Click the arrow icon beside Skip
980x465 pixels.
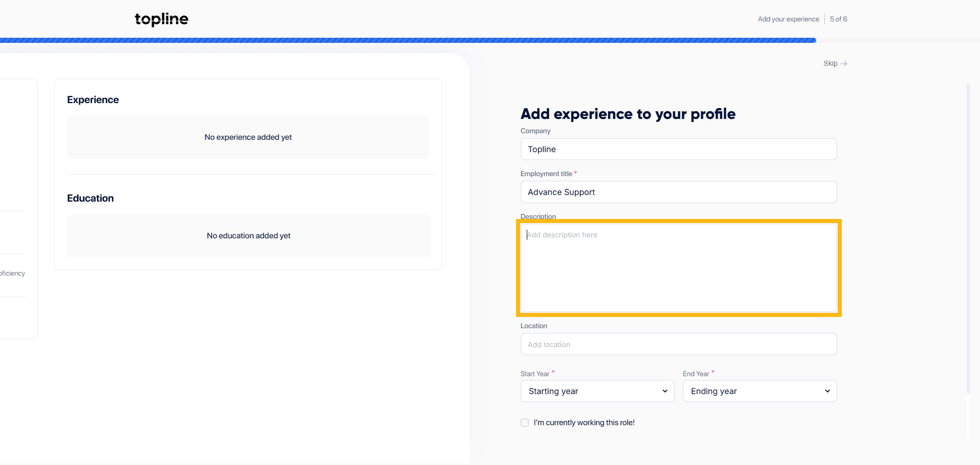[x=844, y=64]
